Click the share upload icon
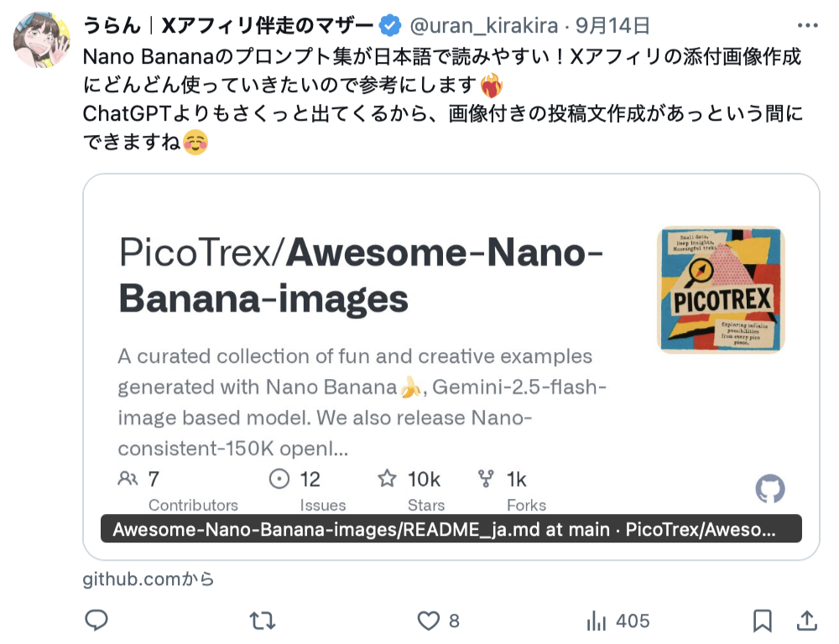The width and height of the screenshot is (839, 644). tap(806, 621)
